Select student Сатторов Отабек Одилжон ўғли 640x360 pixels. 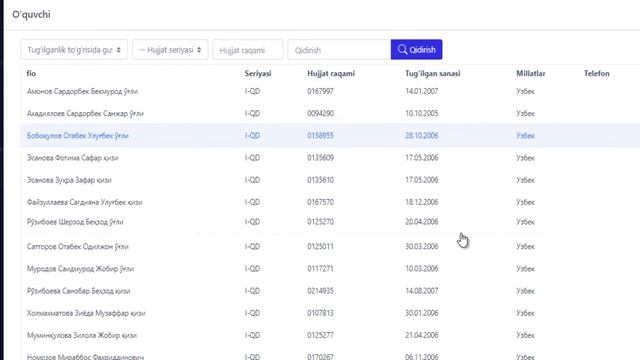click(78, 247)
